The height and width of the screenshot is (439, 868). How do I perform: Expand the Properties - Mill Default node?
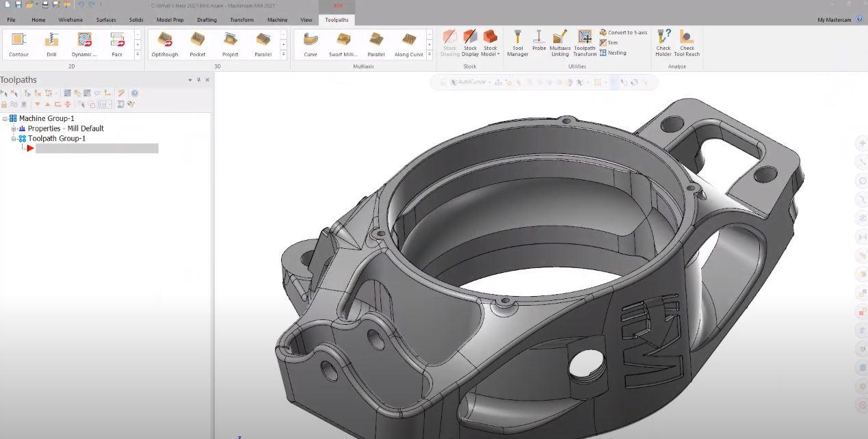pyautogui.click(x=14, y=129)
